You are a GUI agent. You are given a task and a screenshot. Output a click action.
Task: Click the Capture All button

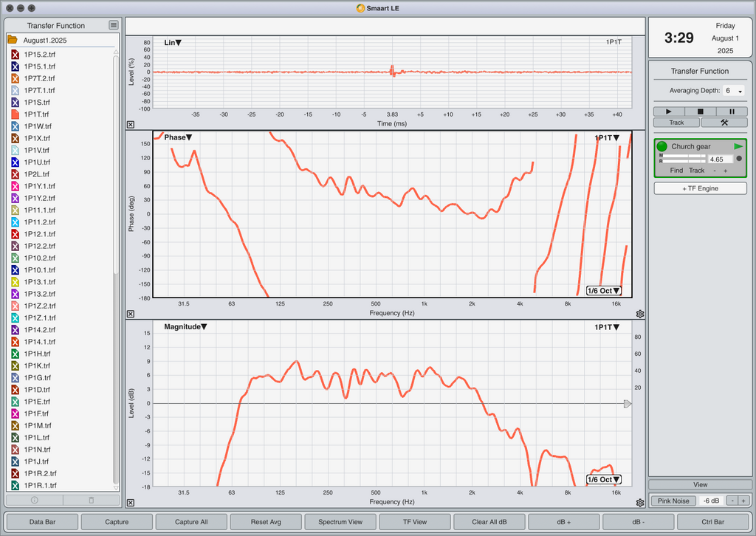(191, 521)
